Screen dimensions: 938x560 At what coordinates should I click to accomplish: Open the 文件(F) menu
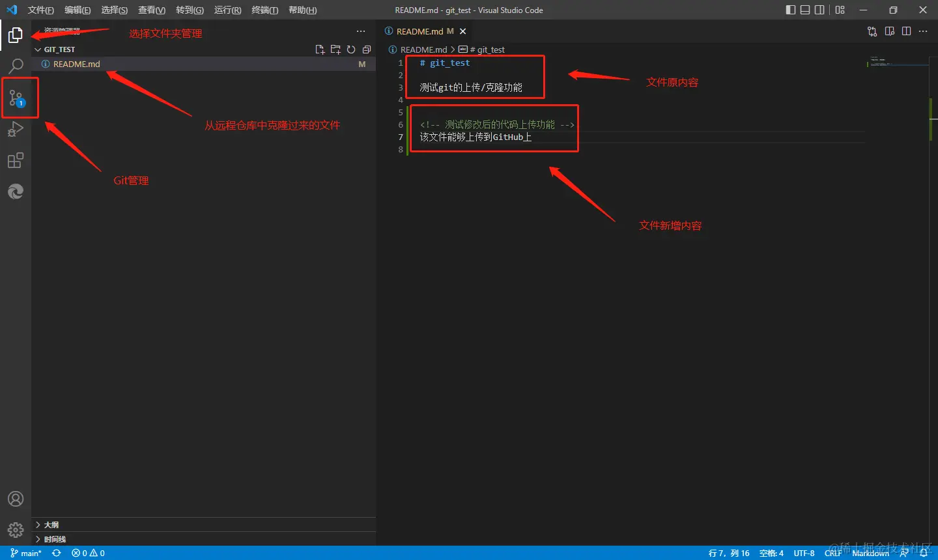[x=41, y=10]
